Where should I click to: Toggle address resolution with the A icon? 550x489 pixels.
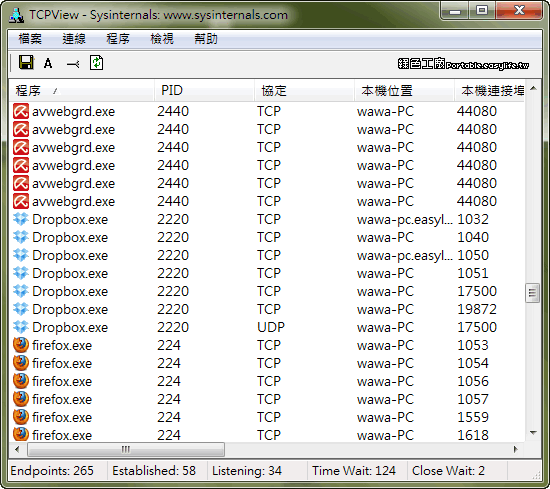click(48, 63)
